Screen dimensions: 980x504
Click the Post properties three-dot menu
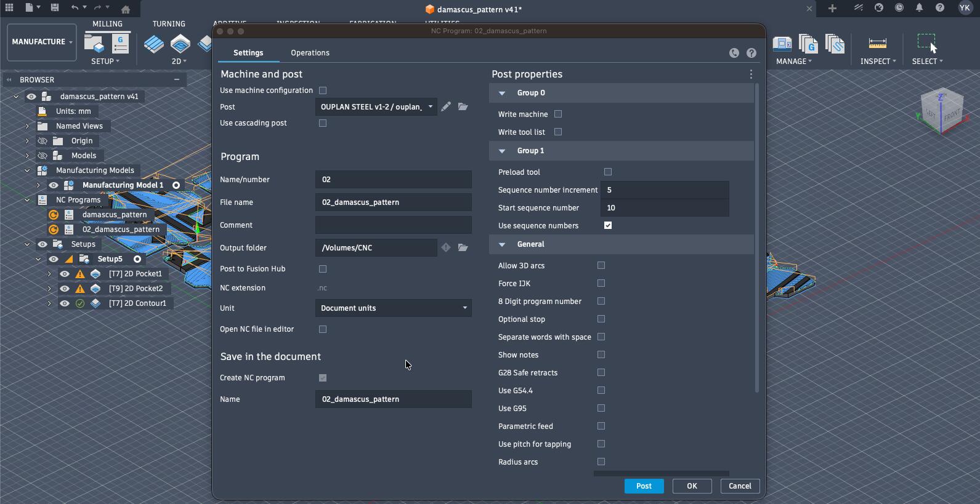click(751, 74)
